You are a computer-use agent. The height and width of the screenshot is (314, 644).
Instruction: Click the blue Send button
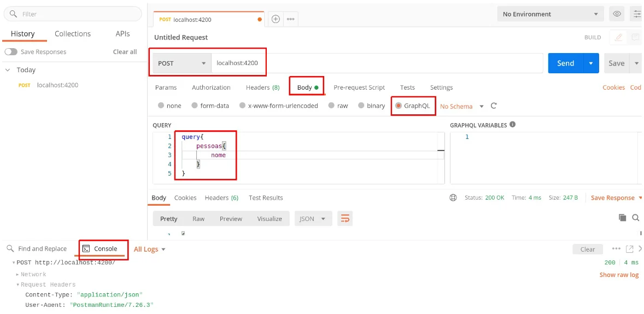[x=566, y=63]
